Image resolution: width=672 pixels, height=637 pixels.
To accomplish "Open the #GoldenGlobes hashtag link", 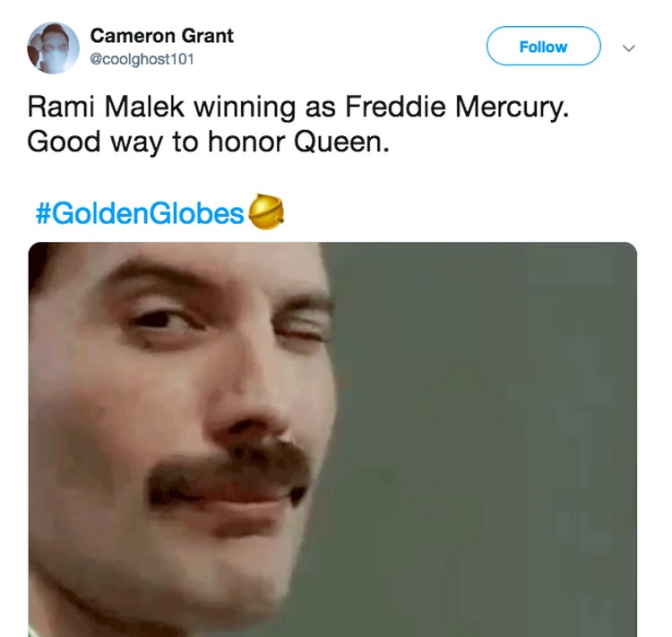I will 140,213.
